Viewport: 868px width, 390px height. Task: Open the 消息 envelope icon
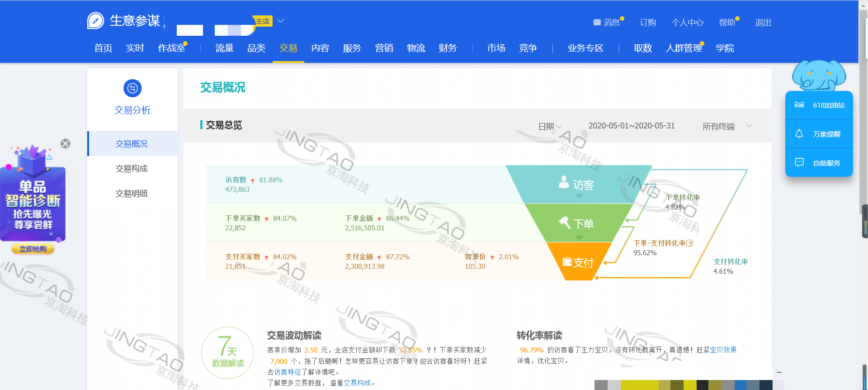597,22
